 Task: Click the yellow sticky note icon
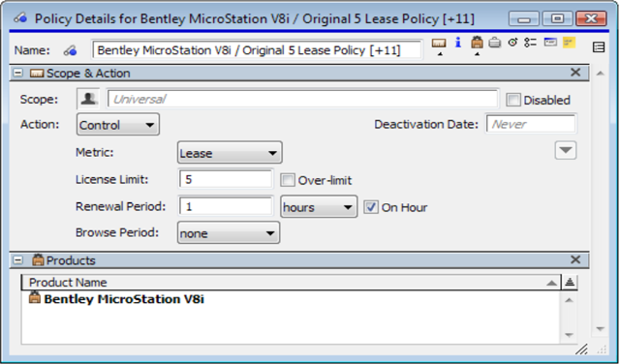[x=569, y=43]
